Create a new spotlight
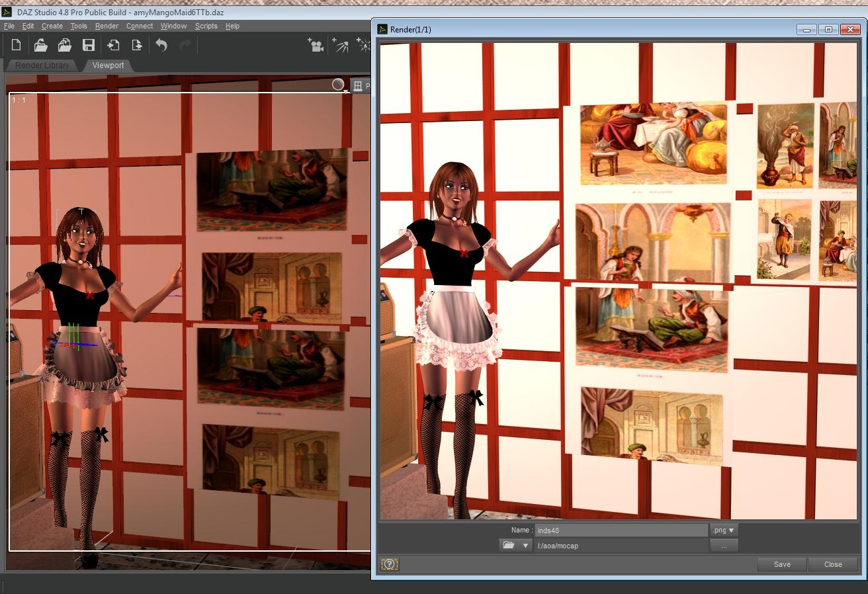Viewport: 868px width, 594px height. [x=340, y=45]
